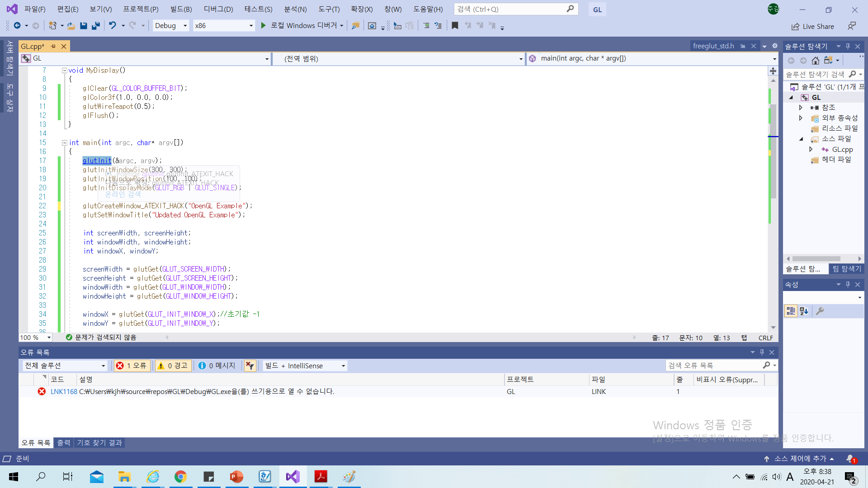This screenshot has height=488, width=868.
Task: Toggle the 0 warnings filter
Action: 173,366
